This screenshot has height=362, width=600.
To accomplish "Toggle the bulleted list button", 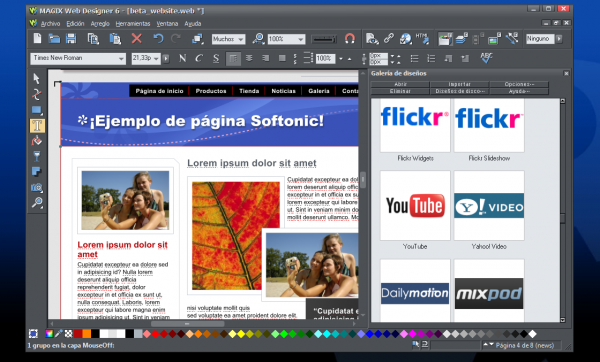I will click(414, 59).
